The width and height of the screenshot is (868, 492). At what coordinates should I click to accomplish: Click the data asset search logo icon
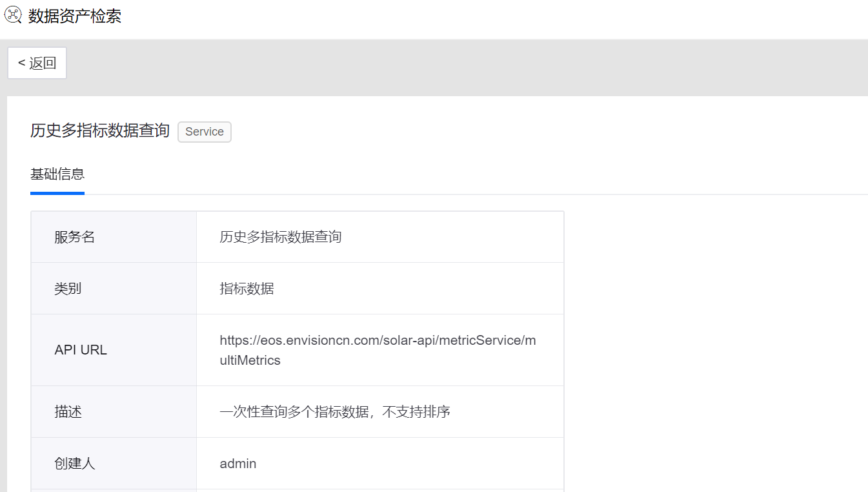tap(13, 15)
